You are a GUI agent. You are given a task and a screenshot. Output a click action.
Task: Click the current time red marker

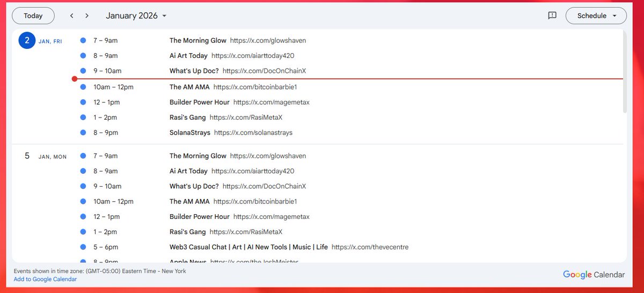(x=74, y=78)
